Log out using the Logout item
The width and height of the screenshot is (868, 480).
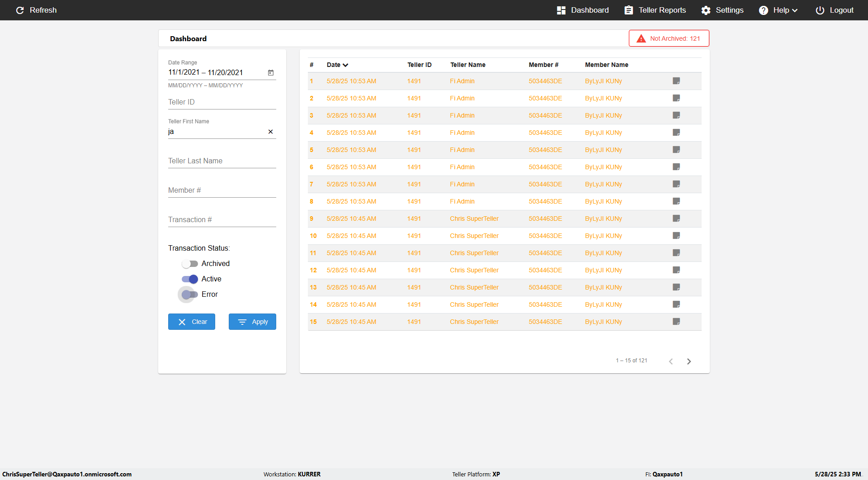click(835, 10)
